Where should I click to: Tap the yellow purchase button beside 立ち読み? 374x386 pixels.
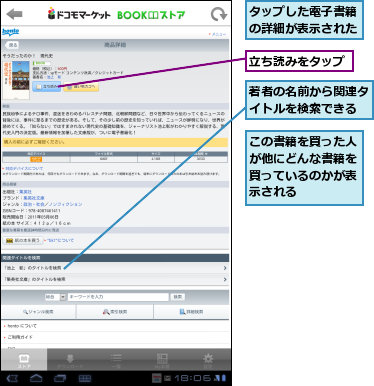[81, 87]
